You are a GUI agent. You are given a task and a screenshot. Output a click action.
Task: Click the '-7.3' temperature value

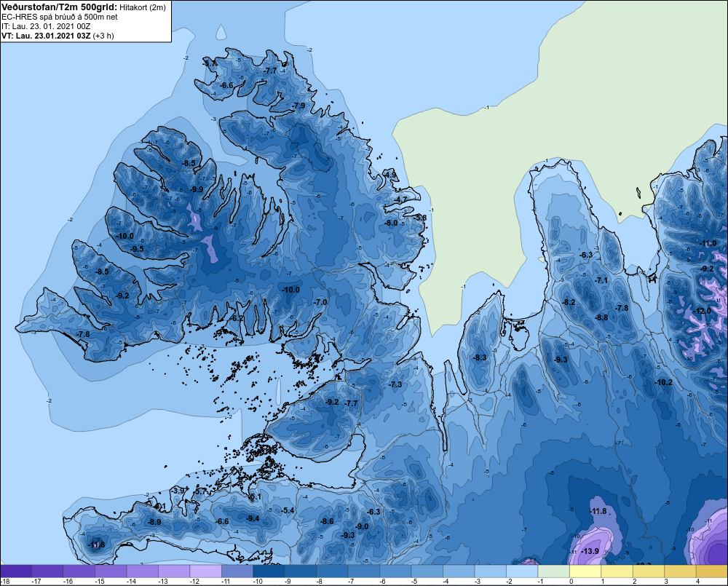395,384
